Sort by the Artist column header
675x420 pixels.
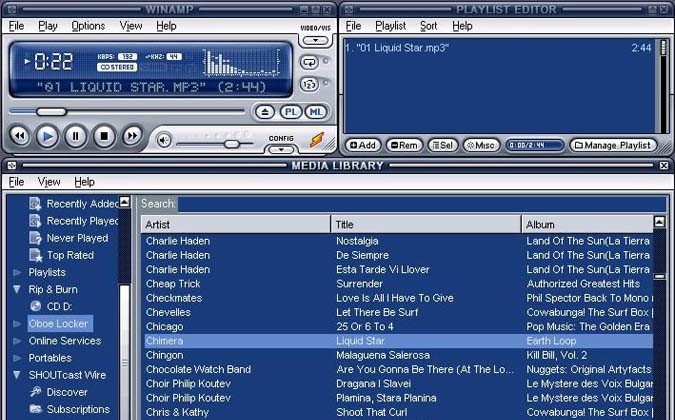coord(236,225)
